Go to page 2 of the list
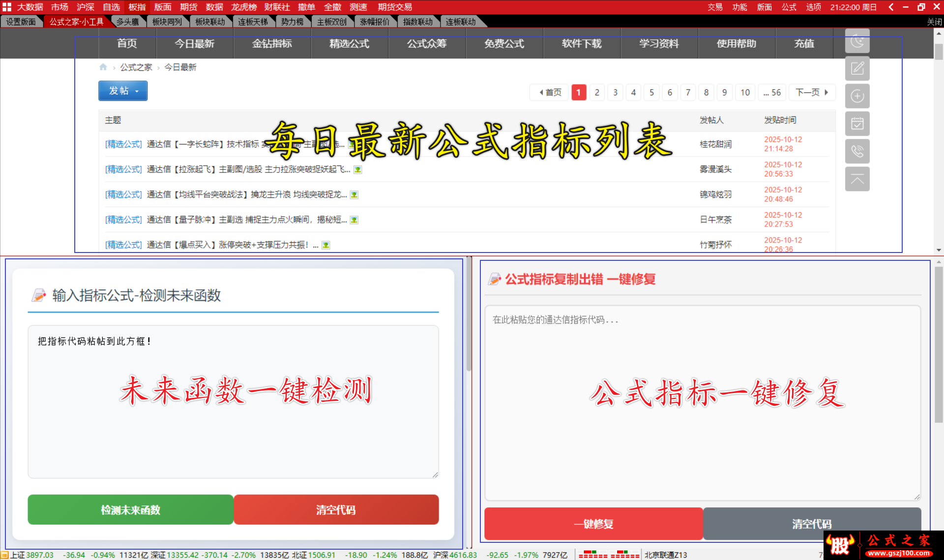This screenshot has height=560, width=944. pyautogui.click(x=597, y=92)
